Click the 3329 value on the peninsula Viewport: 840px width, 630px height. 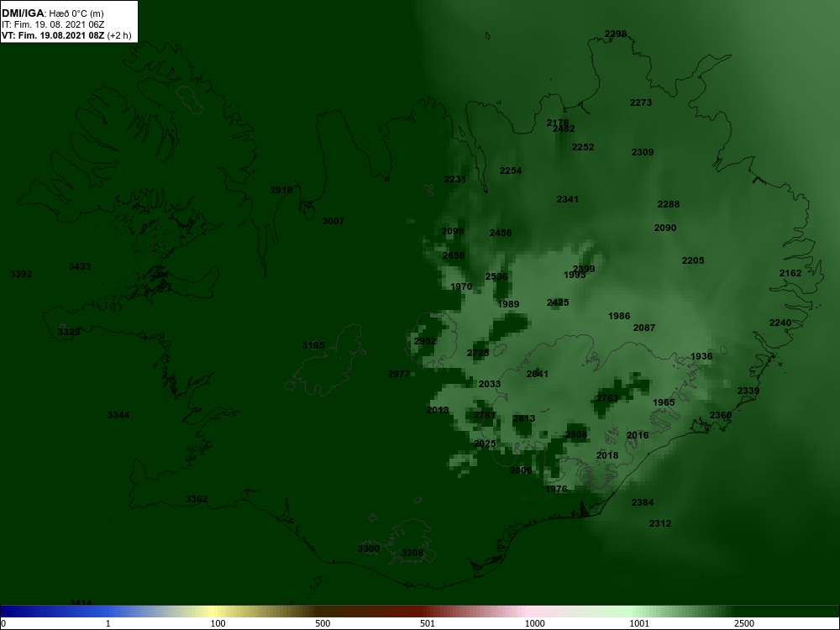click(x=69, y=332)
